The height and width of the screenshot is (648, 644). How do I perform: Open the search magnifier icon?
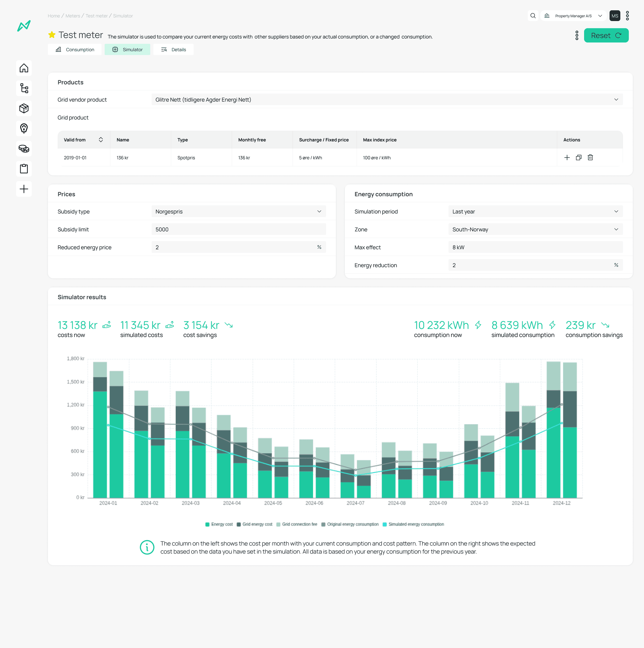533,16
